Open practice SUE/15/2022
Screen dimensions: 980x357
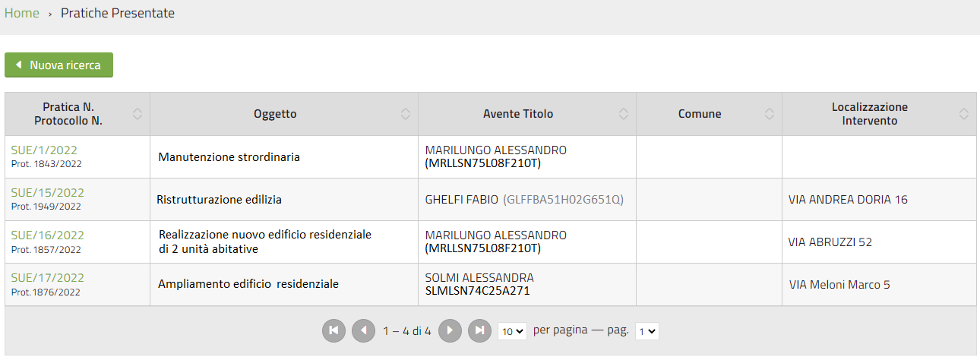click(x=47, y=193)
